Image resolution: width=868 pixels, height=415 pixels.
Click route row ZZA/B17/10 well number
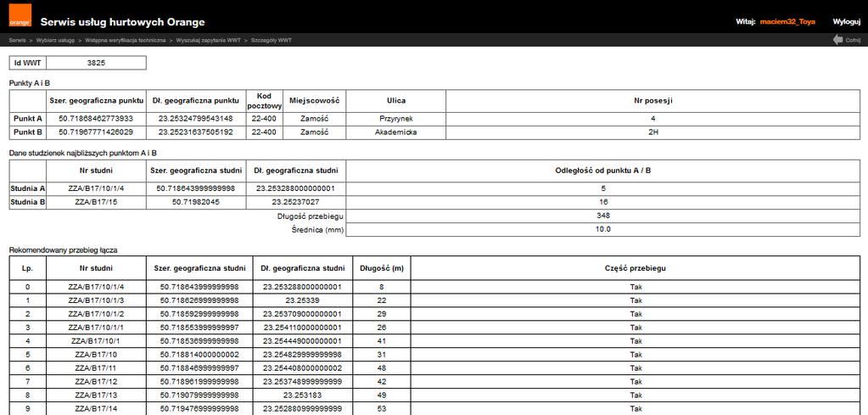click(x=96, y=355)
